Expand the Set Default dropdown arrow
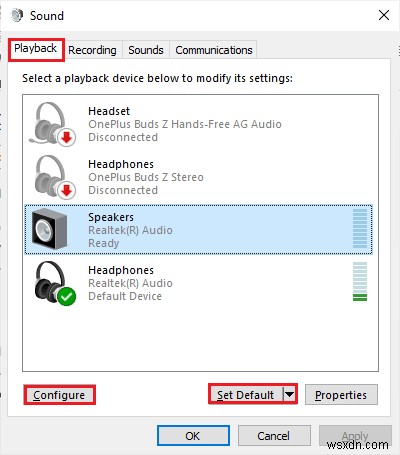Viewport: 400px width, 455px height. 289,395
